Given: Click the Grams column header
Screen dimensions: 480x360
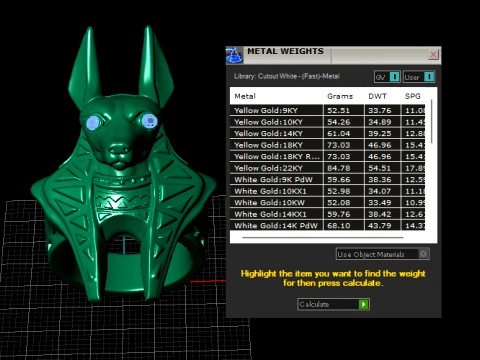Looking at the screenshot, I should coord(340,96).
